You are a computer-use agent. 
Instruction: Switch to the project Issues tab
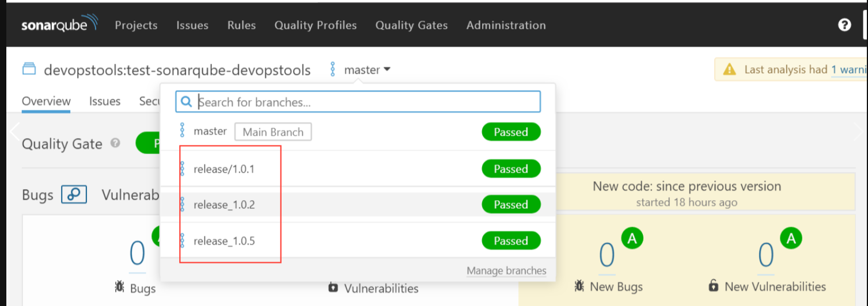pos(105,101)
